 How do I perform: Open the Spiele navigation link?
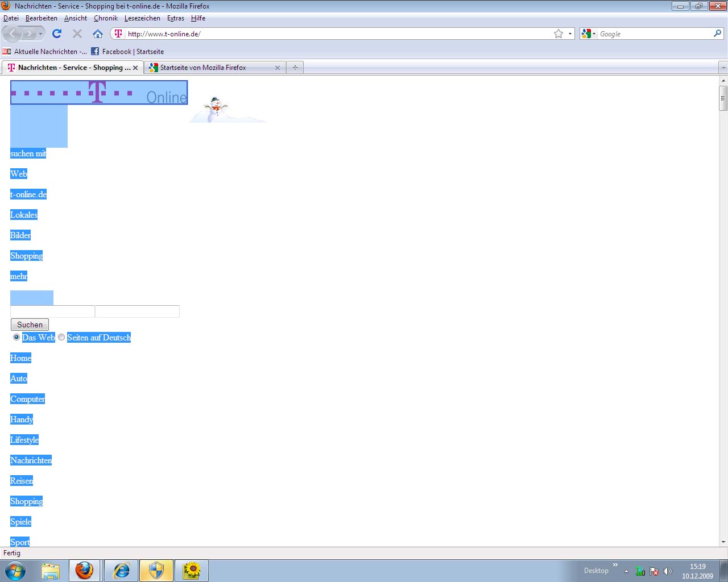(x=20, y=522)
